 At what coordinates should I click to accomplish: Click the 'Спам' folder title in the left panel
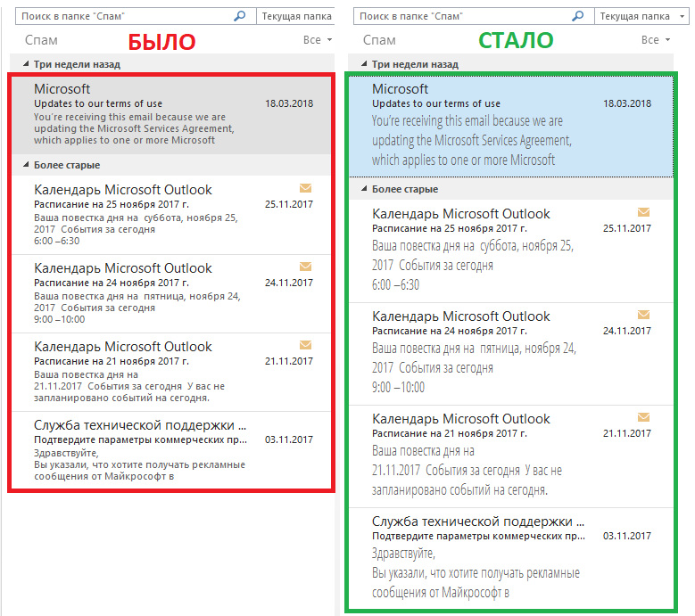(41, 40)
